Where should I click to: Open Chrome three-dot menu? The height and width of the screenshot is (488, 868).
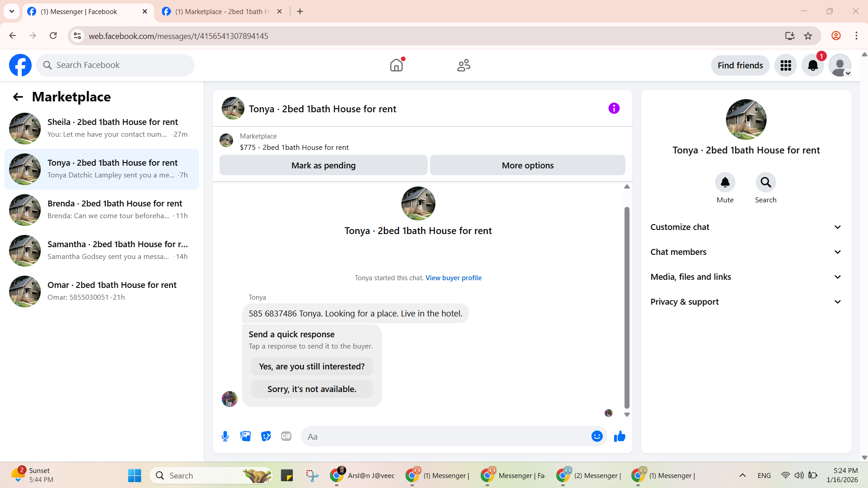tap(856, 36)
